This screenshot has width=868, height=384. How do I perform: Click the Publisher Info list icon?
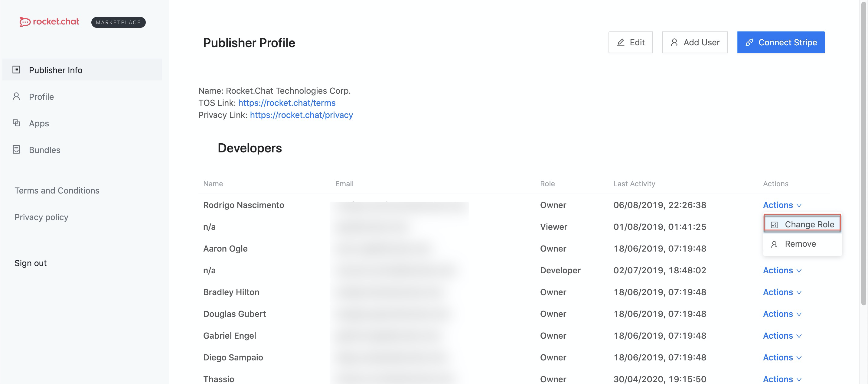[16, 70]
